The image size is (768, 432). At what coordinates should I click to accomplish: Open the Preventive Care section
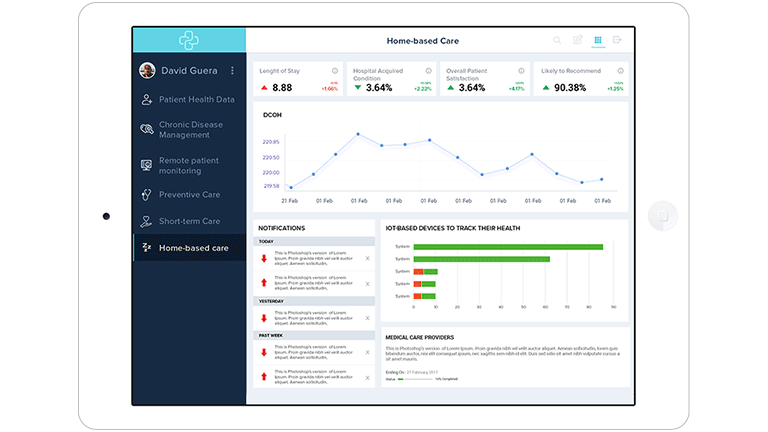tap(189, 195)
